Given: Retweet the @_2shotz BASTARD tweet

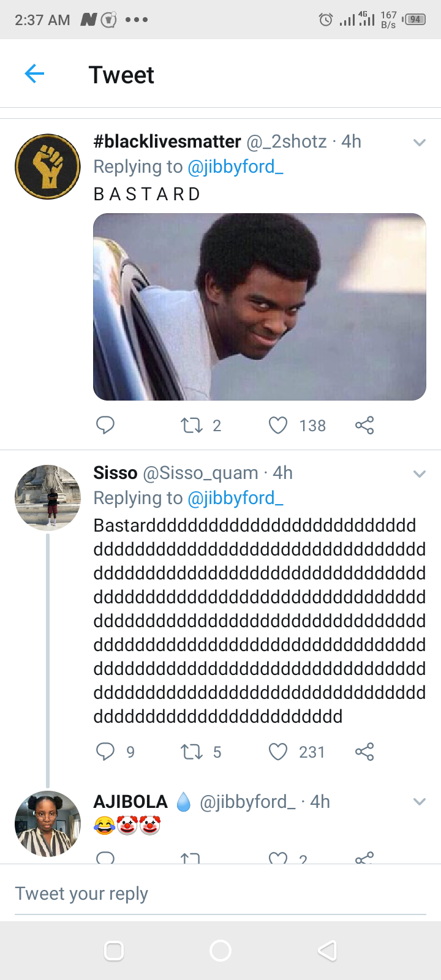Looking at the screenshot, I should click(x=192, y=425).
